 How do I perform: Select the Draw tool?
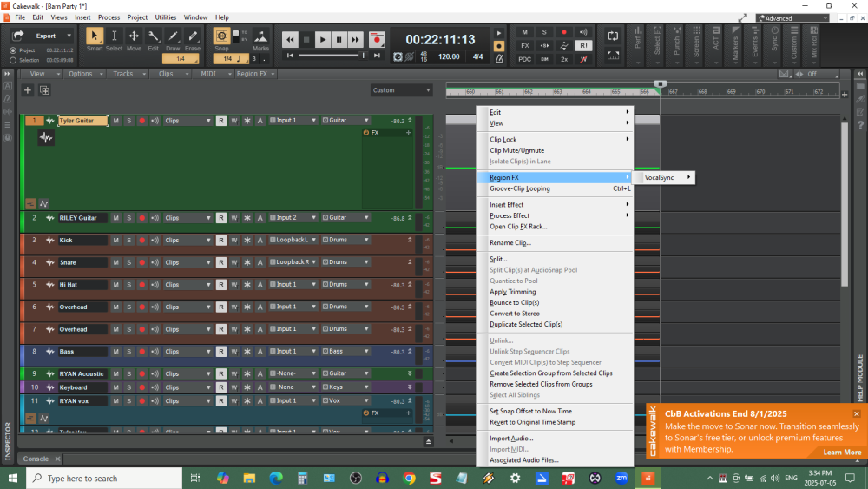pos(173,36)
